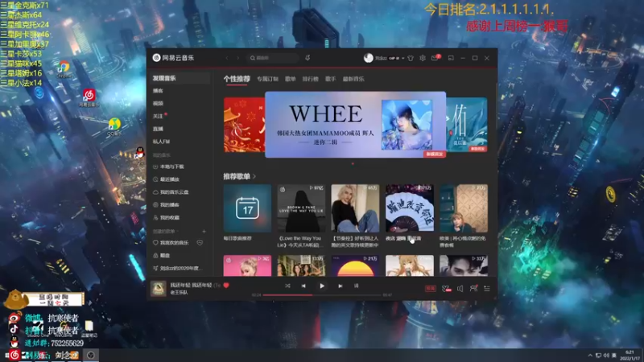The width and height of the screenshot is (644, 362).
Task: Click the user avatar in title bar
Action: (369, 58)
